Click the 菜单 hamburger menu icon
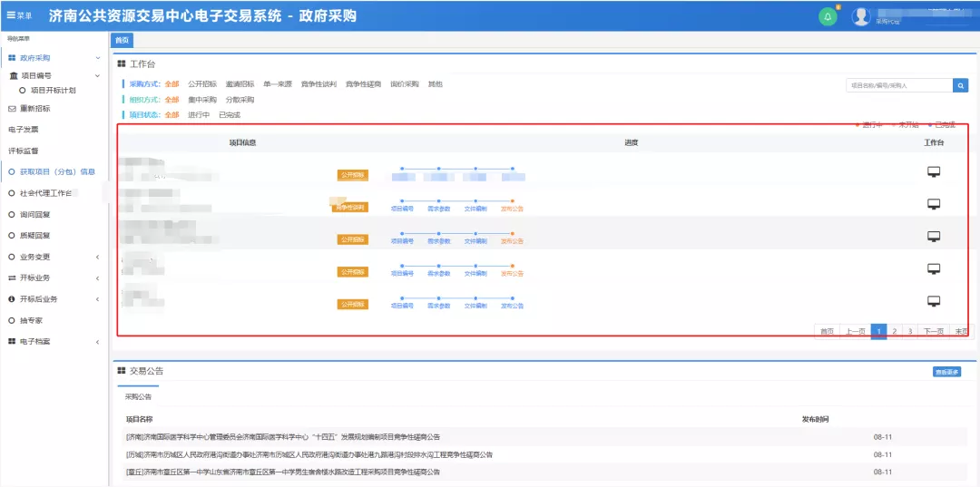The height and width of the screenshot is (487, 980). [11, 15]
